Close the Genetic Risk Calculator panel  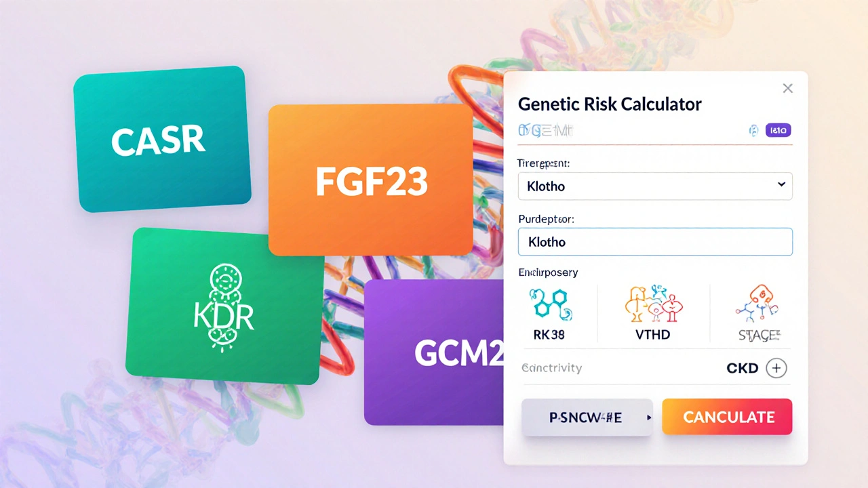pyautogui.click(x=787, y=88)
